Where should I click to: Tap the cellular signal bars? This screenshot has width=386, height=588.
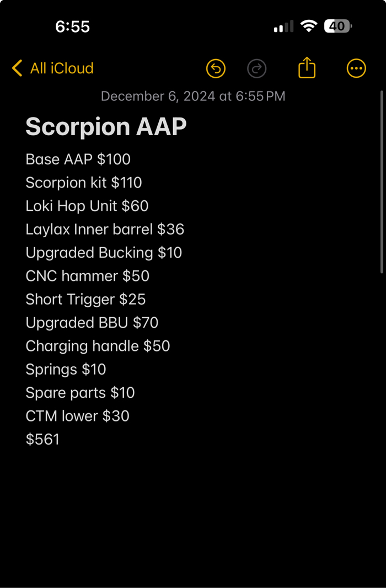click(x=283, y=26)
